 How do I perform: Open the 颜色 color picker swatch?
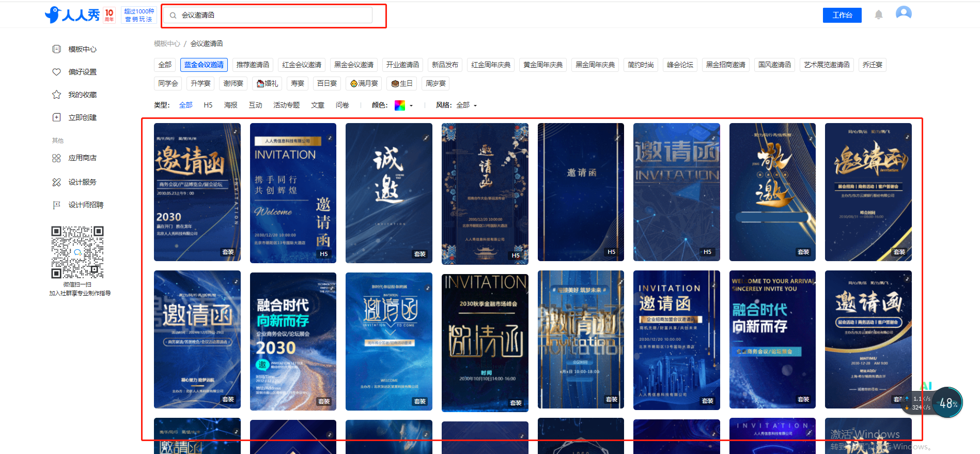tap(400, 105)
